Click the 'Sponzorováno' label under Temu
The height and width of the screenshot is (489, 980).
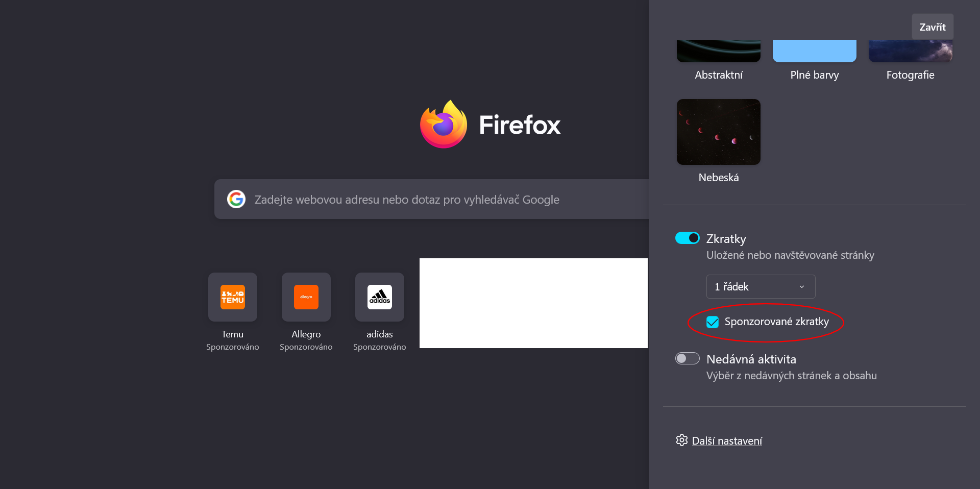(233, 347)
